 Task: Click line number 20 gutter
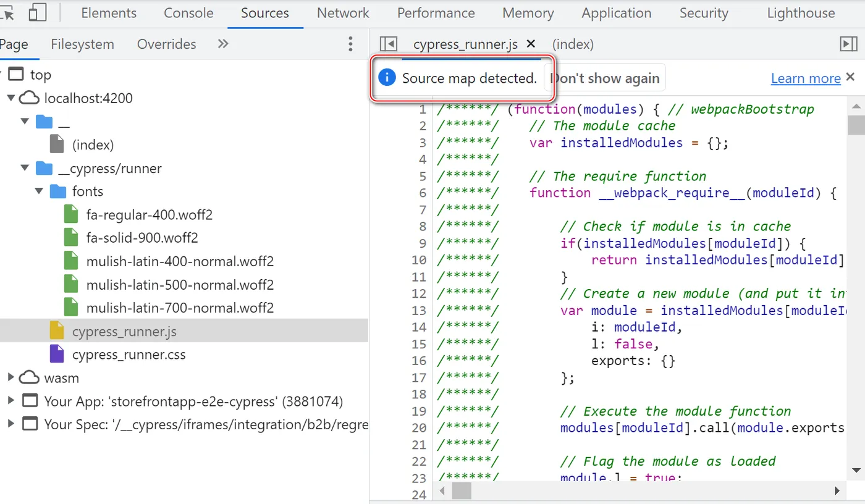419,427
